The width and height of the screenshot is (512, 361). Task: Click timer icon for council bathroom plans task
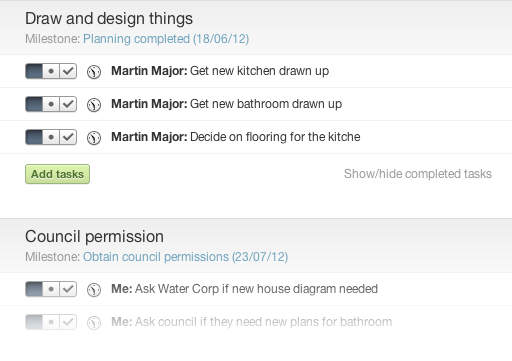(x=94, y=323)
